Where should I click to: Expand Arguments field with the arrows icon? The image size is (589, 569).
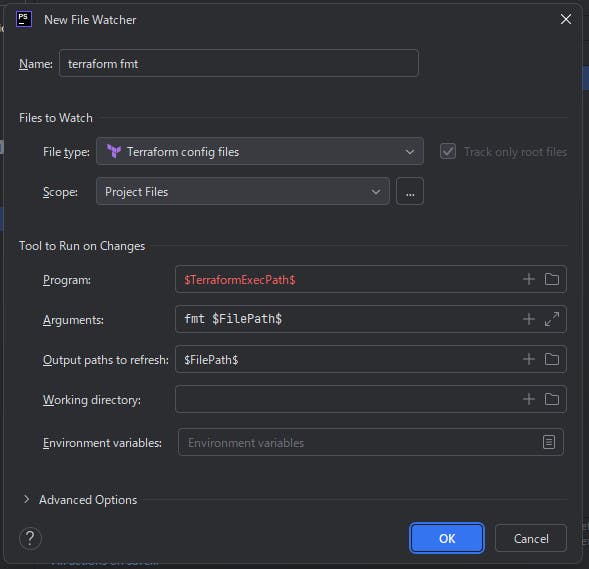(x=551, y=319)
